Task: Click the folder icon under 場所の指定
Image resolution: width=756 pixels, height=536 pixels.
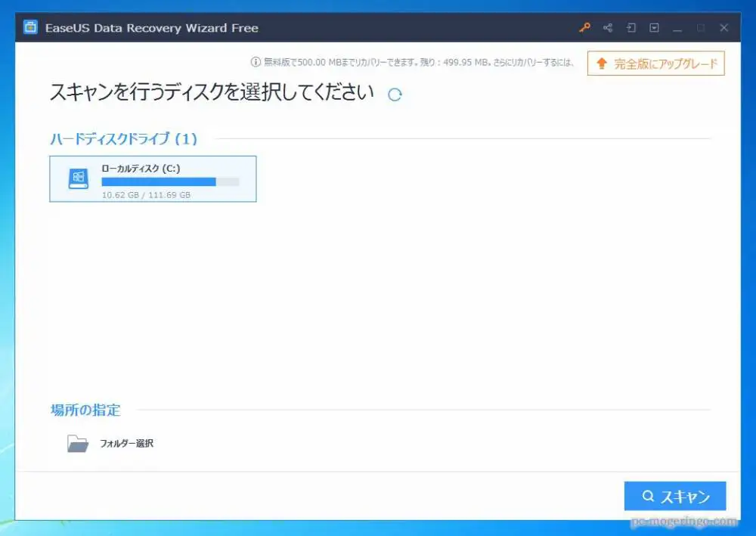Action: click(78, 444)
